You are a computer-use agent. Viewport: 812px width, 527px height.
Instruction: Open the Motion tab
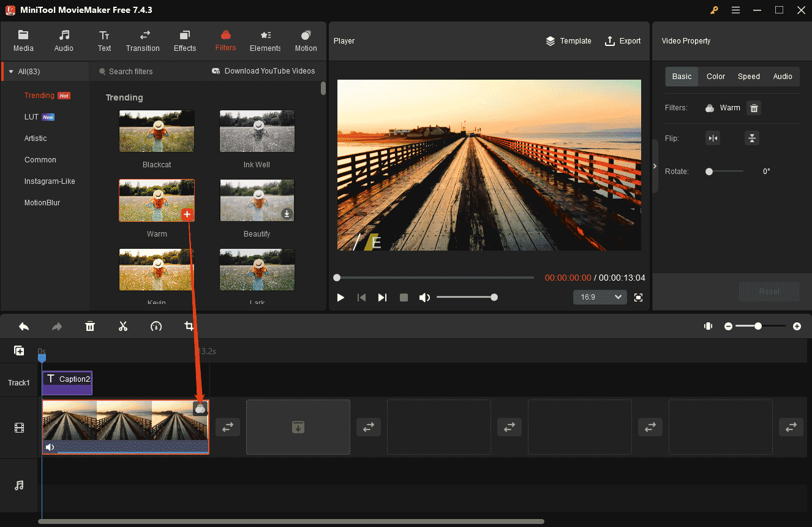pyautogui.click(x=306, y=41)
